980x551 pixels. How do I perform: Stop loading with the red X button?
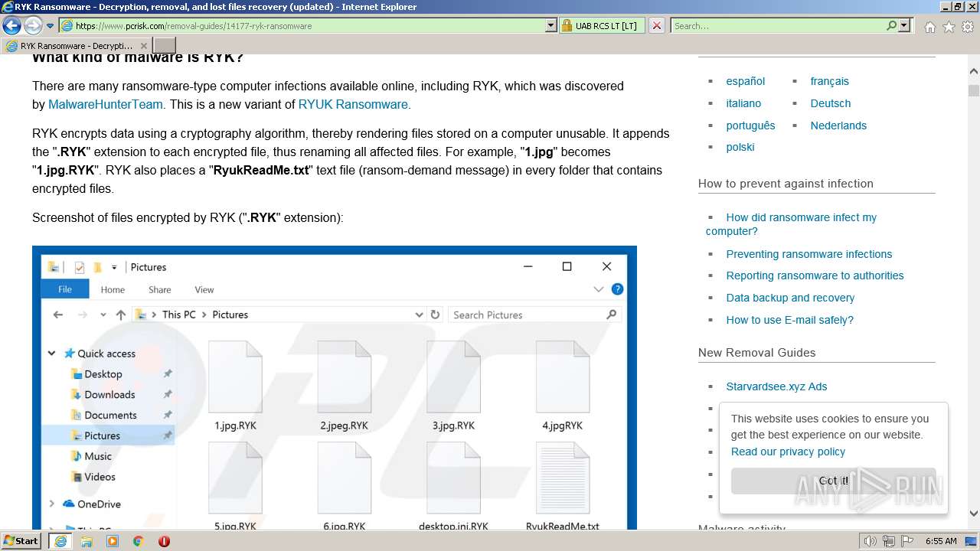656,25
